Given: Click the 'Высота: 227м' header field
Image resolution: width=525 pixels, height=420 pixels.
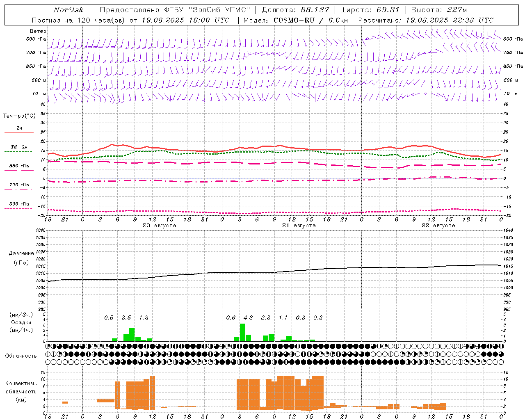Looking at the screenshot, I should pos(439,10).
